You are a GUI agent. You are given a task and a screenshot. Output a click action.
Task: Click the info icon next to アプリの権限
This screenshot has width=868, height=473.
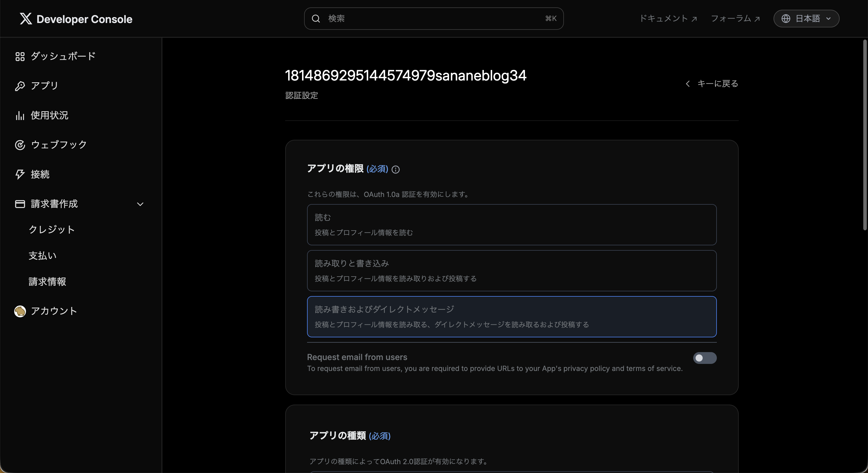pyautogui.click(x=396, y=169)
